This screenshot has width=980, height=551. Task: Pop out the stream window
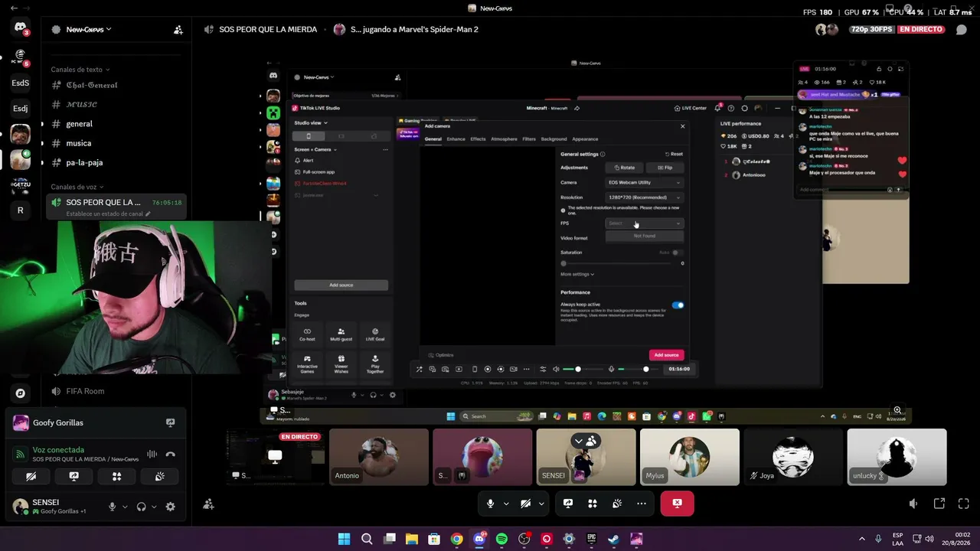pos(939,504)
